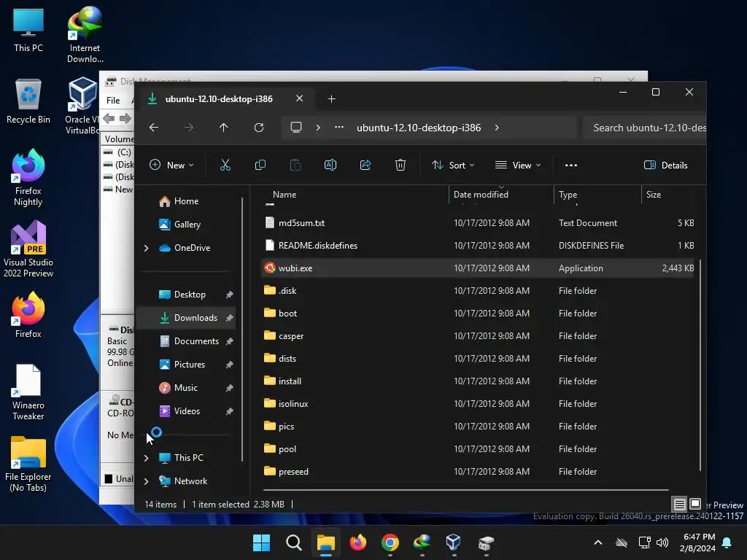747x560 pixels.
Task: Open File menu in Disk Management window
Action: (113, 101)
